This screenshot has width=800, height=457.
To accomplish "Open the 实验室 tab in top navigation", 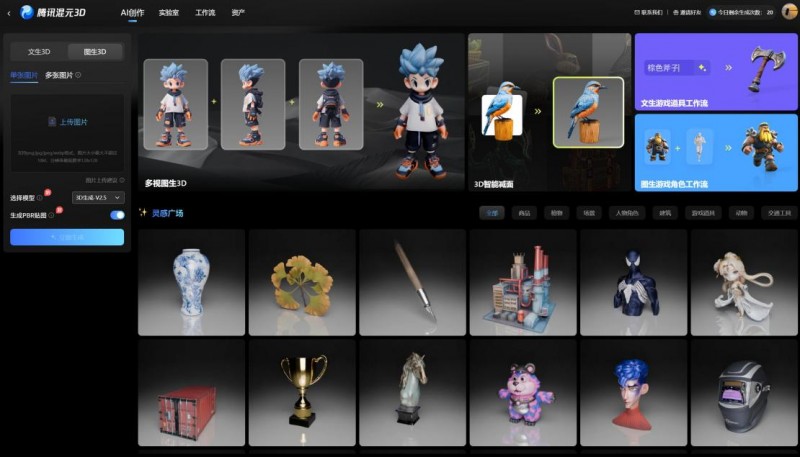I will 169,12.
